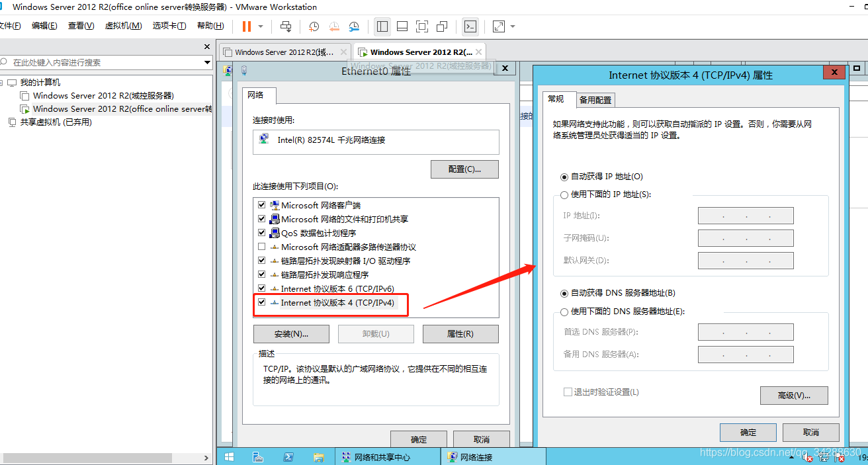Open the library search dropdown arrow
The image size is (868, 465).
pyautogui.click(x=207, y=63)
